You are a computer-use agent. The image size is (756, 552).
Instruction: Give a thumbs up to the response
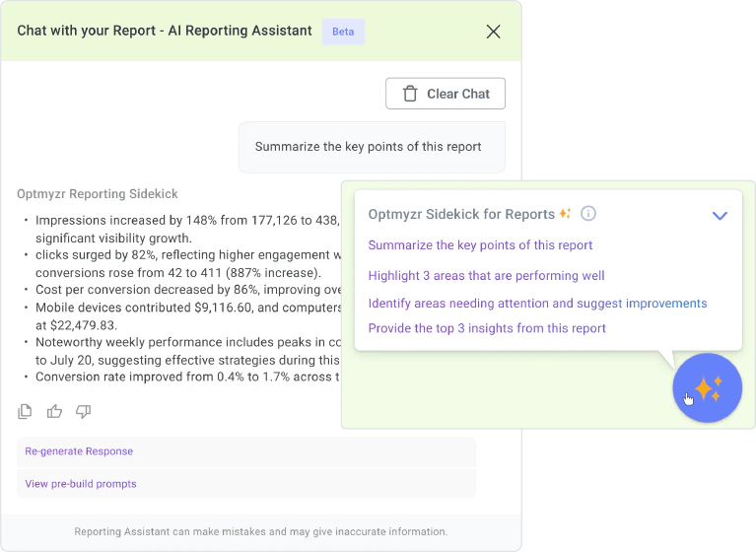point(54,411)
